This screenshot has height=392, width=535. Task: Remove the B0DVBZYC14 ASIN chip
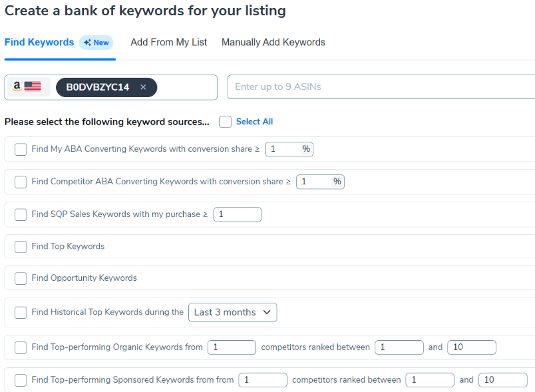(x=143, y=87)
